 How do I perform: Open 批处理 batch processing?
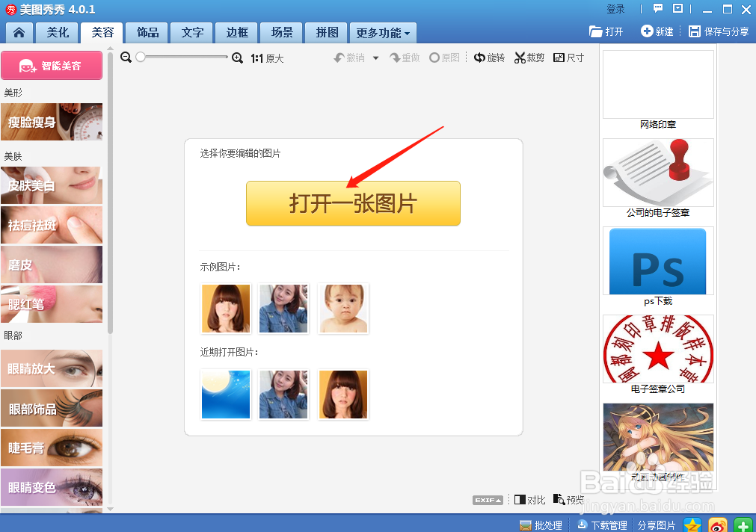coord(541,525)
